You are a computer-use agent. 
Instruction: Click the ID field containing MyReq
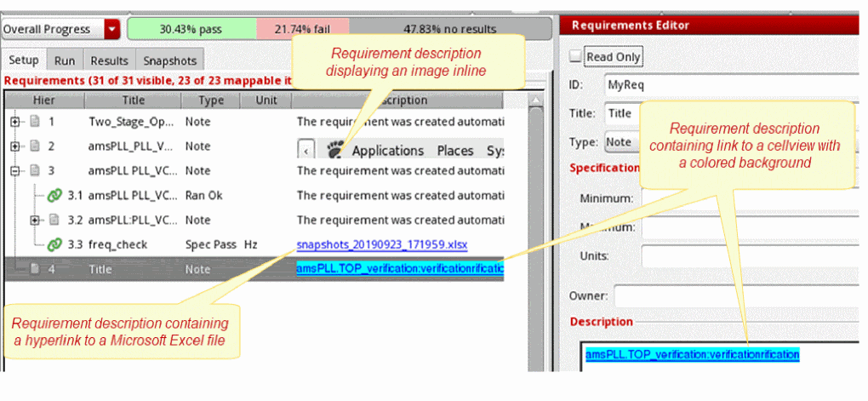[731, 85]
